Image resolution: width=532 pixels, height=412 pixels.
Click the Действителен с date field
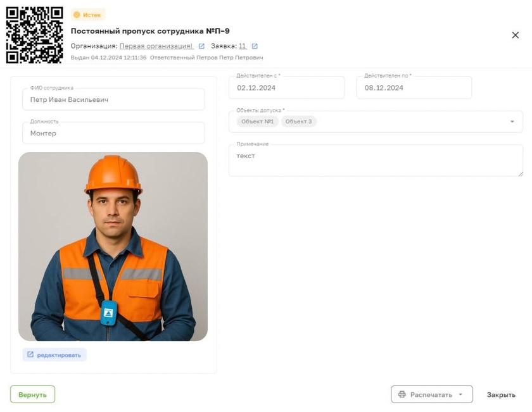click(x=286, y=88)
